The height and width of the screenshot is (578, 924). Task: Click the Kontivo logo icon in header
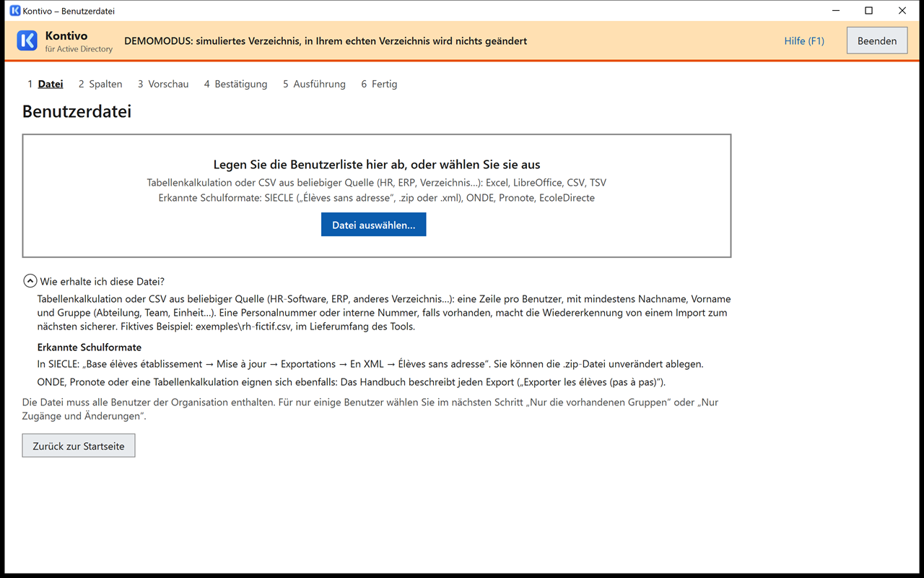(x=27, y=40)
